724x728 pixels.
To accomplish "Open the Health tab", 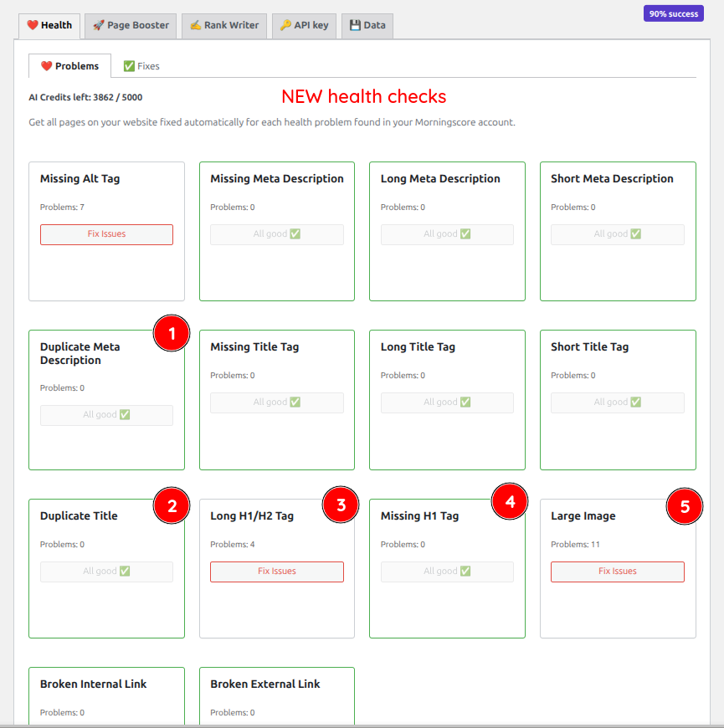I will coord(49,26).
